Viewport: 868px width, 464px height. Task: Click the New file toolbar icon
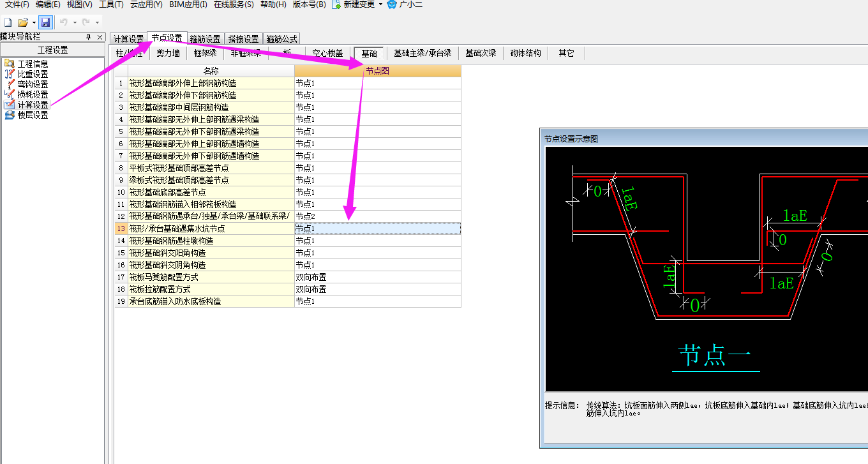[x=8, y=22]
